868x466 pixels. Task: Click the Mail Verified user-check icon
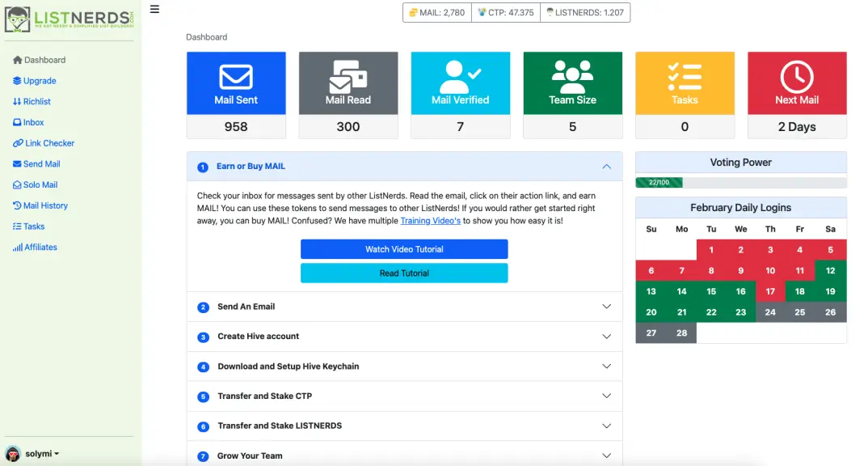pyautogui.click(x=460, y=77)
